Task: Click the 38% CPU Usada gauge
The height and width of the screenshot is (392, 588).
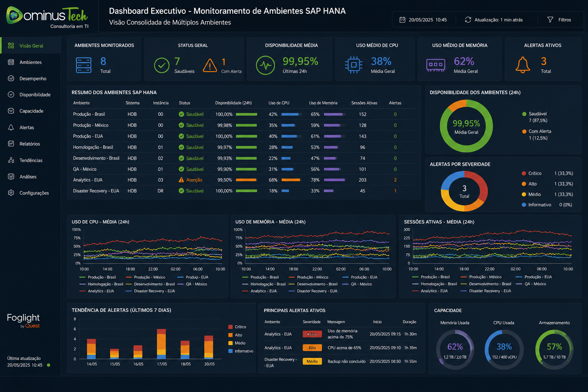Action: pos(504,350)
